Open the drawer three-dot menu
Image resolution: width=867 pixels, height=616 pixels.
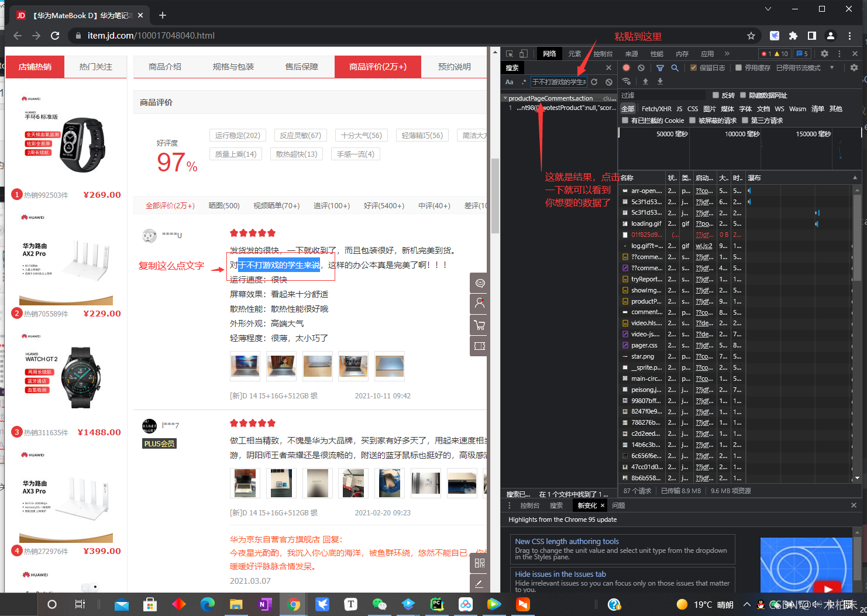509,505
